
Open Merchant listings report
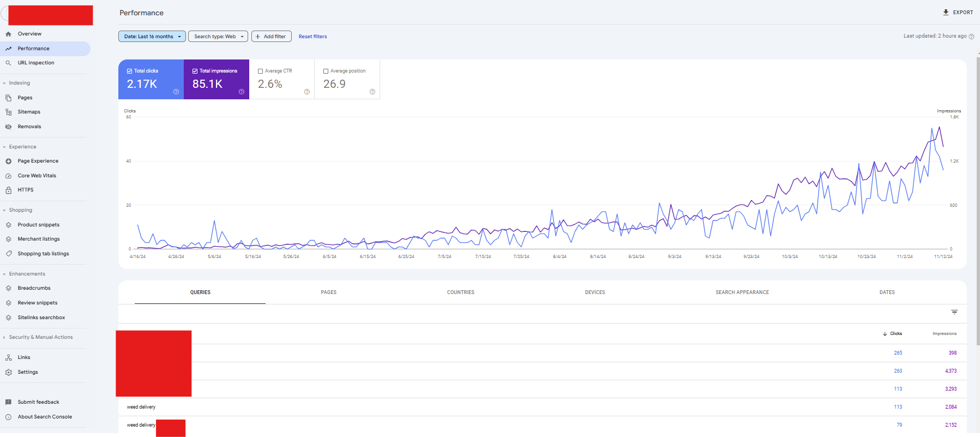pos(39,239)
